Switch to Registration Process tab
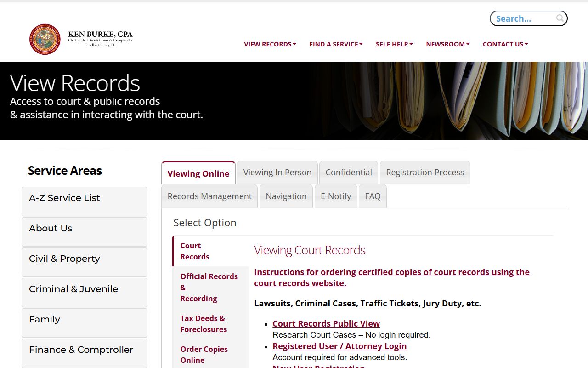 [x=425, y=172]
